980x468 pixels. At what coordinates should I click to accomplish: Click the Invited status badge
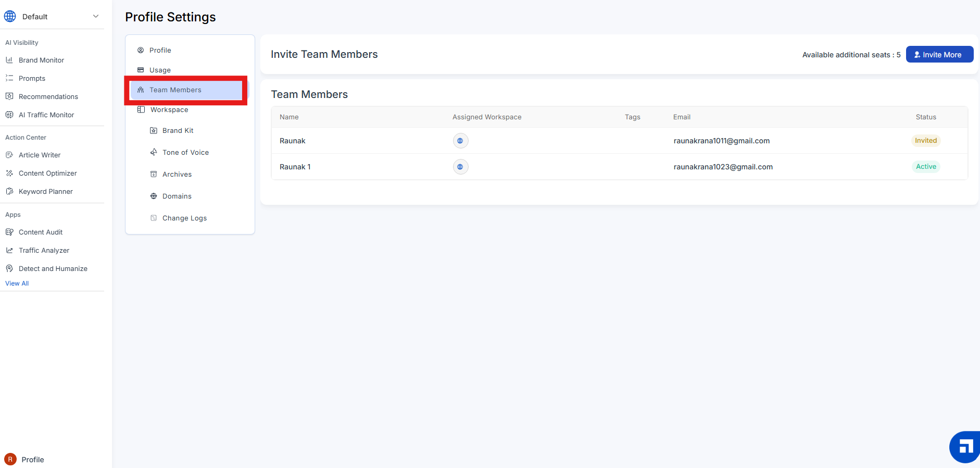tap(925, 141)
